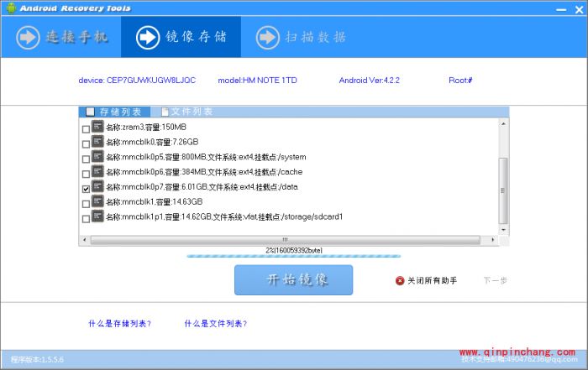Screen dimensions: 588x370
Task: Click the mmcblk0p5 /system partition icon
Action: tap(97, 157)
